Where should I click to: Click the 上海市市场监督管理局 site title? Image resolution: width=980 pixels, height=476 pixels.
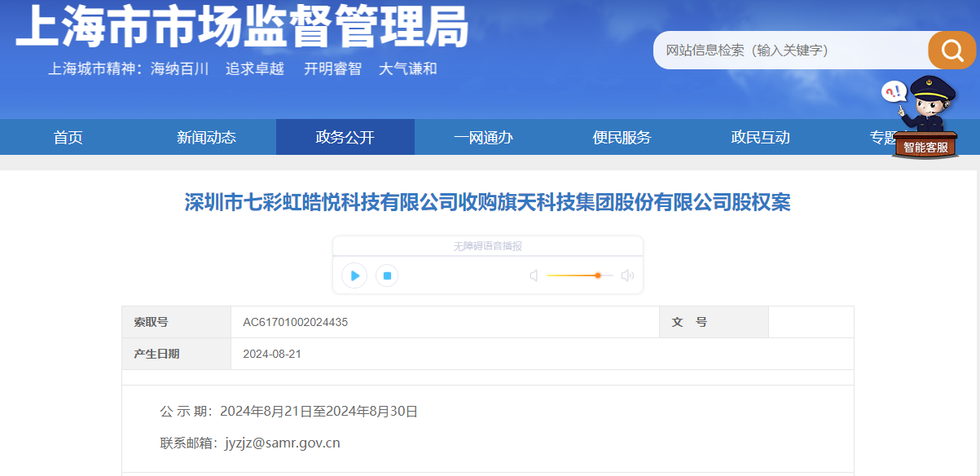point(242,27)
